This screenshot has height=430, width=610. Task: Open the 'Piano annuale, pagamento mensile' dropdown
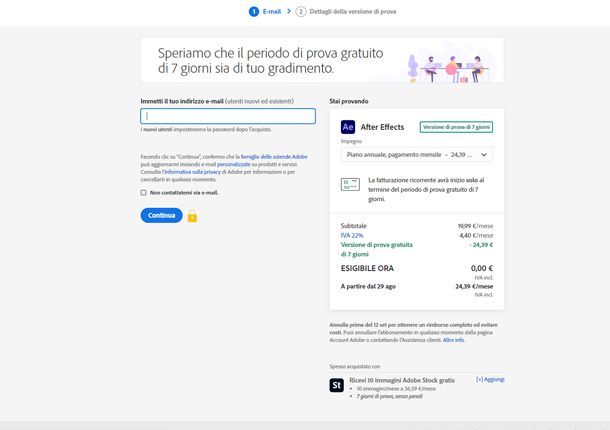point(417,154)
